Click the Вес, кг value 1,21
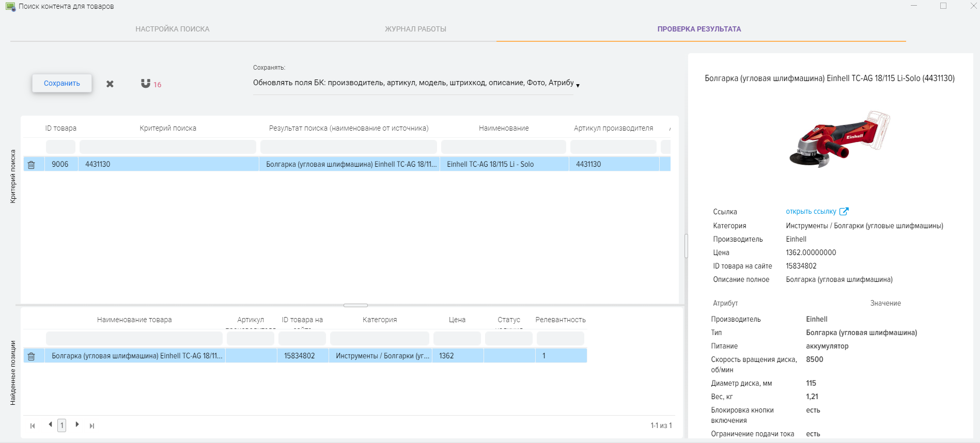 [812, 397]
